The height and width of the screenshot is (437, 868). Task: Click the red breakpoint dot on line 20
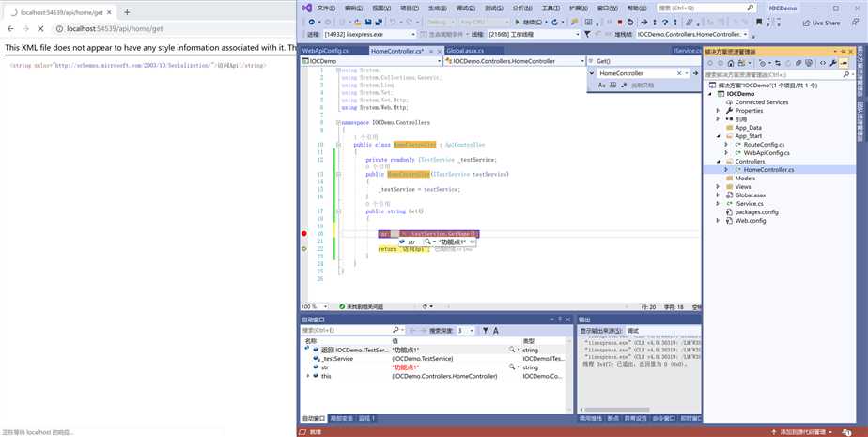tap(304, 234)
